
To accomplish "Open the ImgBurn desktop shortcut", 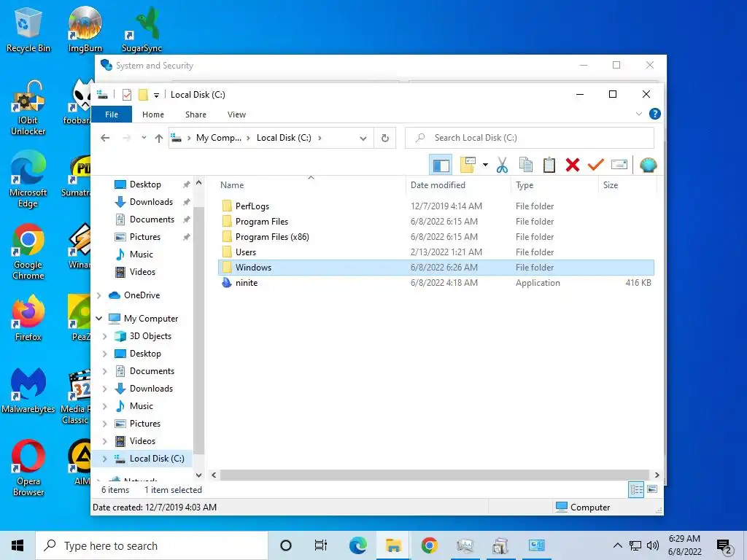I will point(85,29).
